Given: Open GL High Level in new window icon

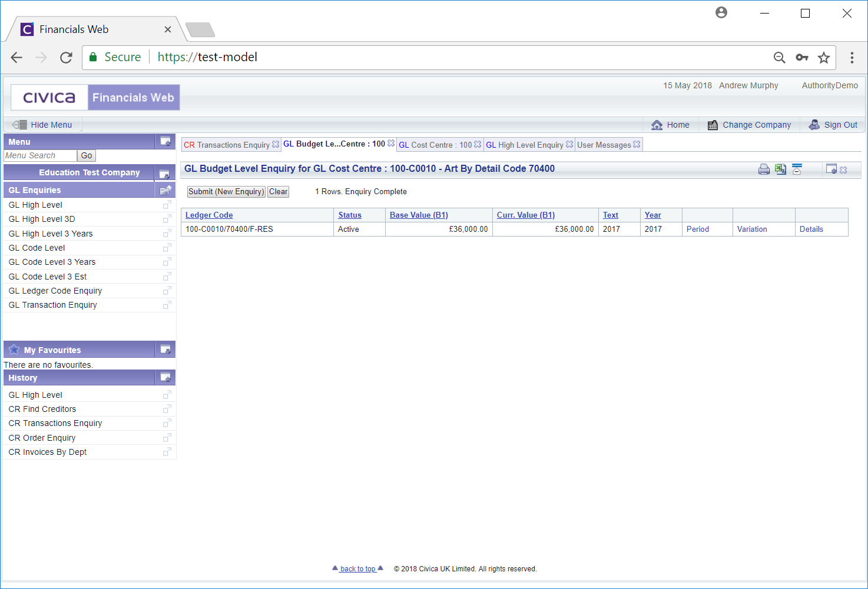Looking at the screenshot, I should [167, 205].
